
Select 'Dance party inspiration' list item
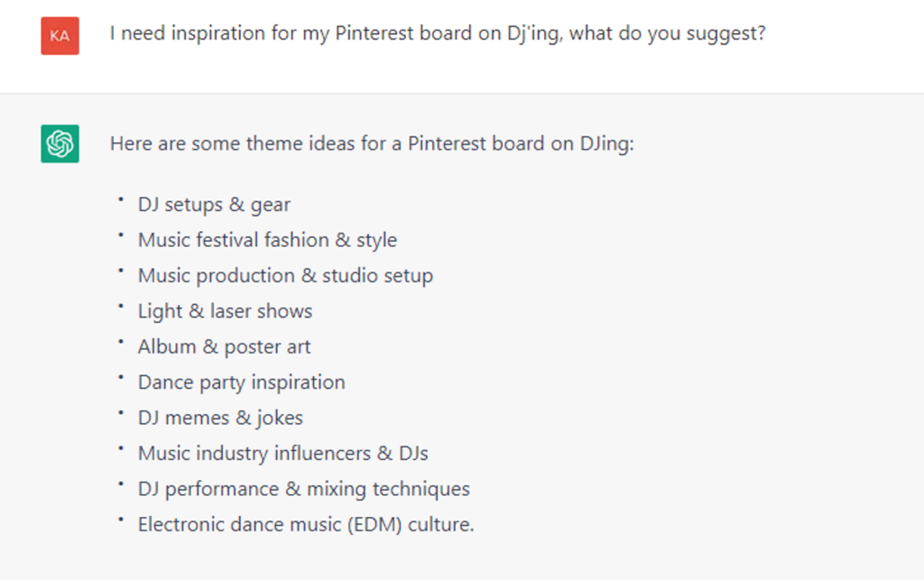241,382
